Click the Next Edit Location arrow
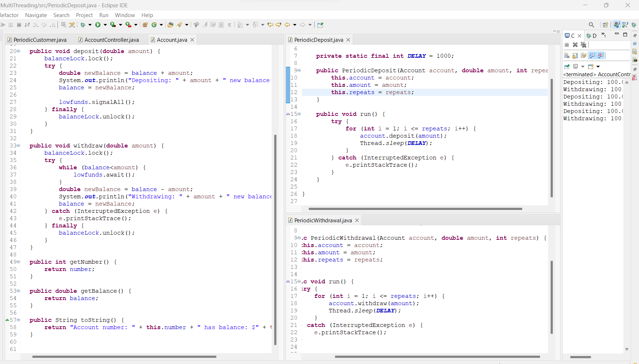 279,25
